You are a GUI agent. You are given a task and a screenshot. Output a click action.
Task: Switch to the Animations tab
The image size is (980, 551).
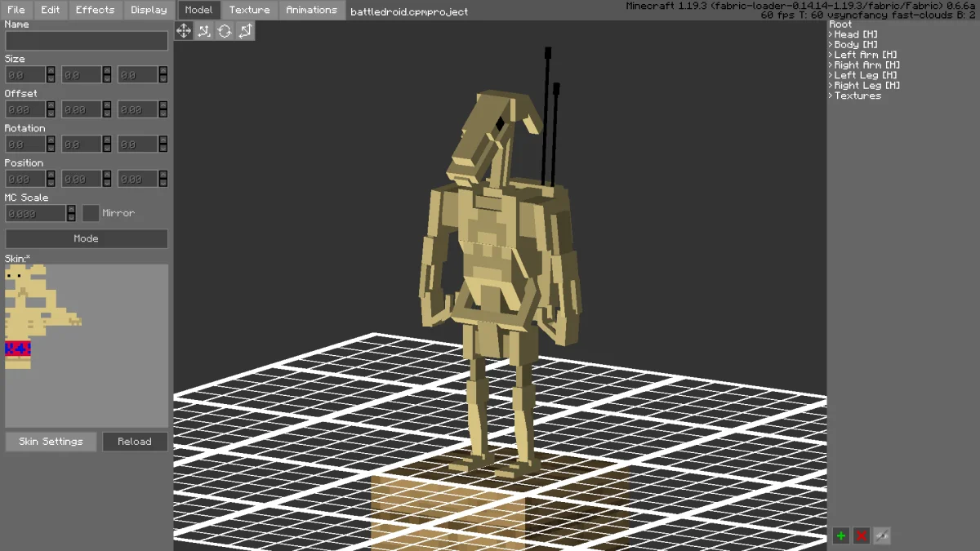tap(311, 10)
